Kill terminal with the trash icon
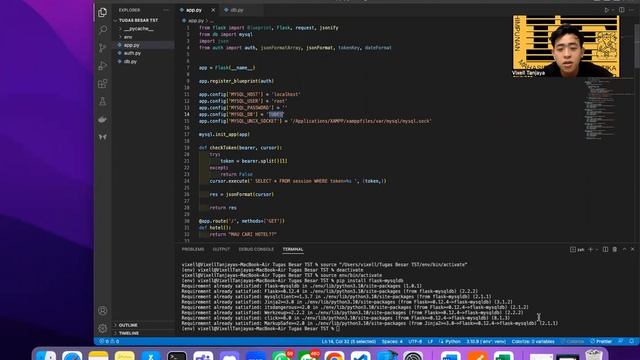The height and width of the screenshot is (360, 640). coord(615,249)
